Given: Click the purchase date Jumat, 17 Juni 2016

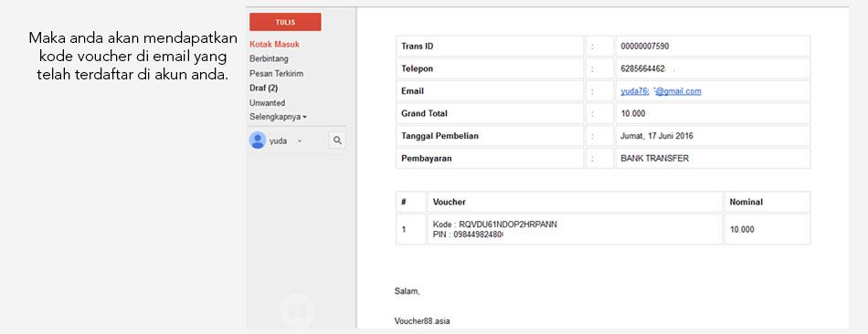Looking at the screenshot, I should click(x=657, y=135).
